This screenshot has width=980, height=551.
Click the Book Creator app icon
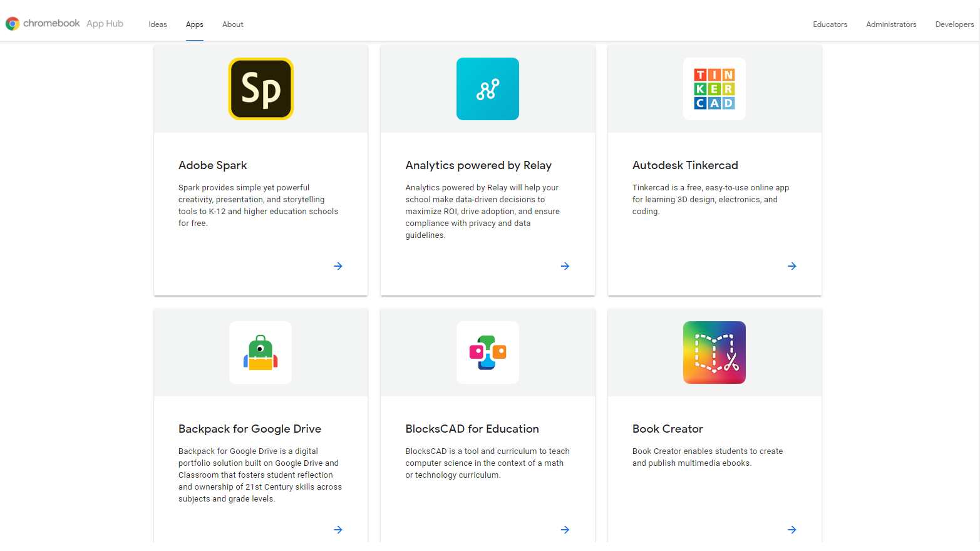pos(714,353)
